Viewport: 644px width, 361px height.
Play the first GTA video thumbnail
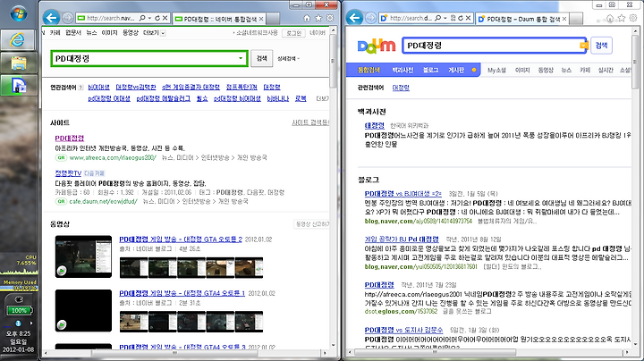click(x=83, y=256)
